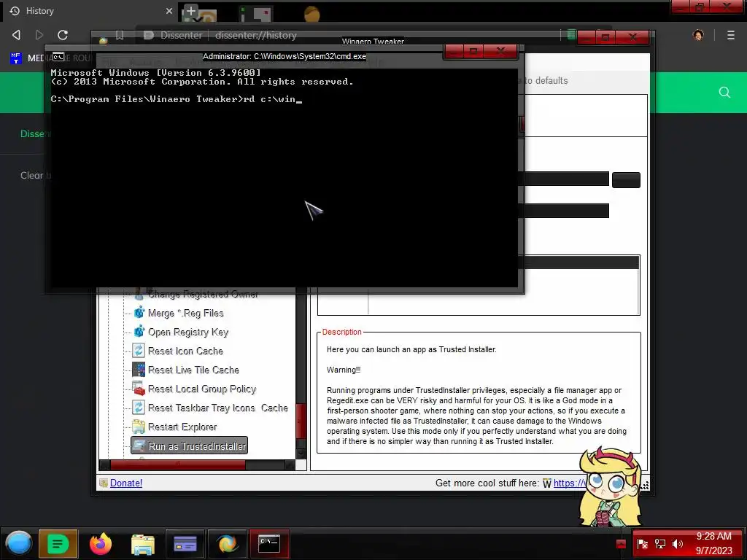Open the Donate! link
This screenshot has width=747, height=560.
(125, 483)
